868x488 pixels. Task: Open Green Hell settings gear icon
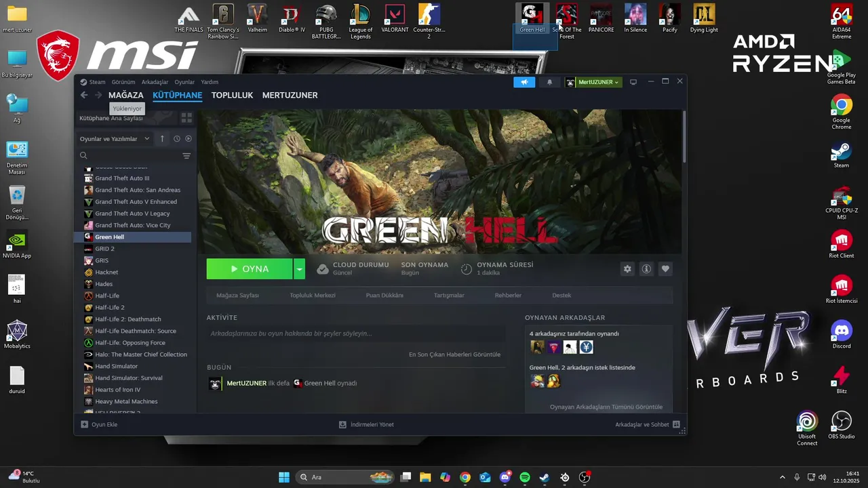coord(627,269)
